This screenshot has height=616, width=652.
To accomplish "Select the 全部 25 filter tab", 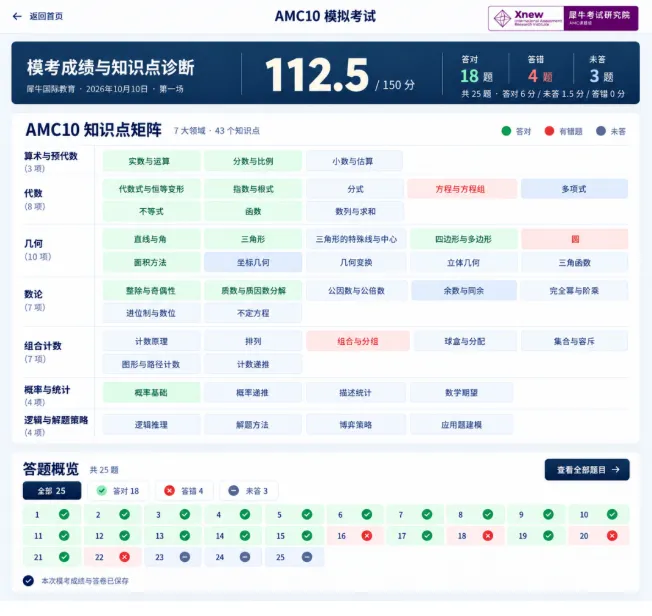I will point(52,491).
